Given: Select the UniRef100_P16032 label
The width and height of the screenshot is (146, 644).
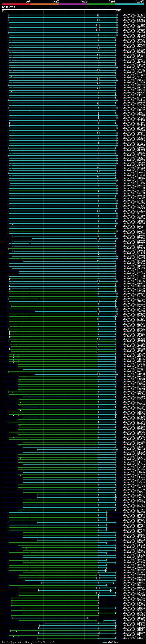Looking at the screenshot, I should [x=134, y=35].
